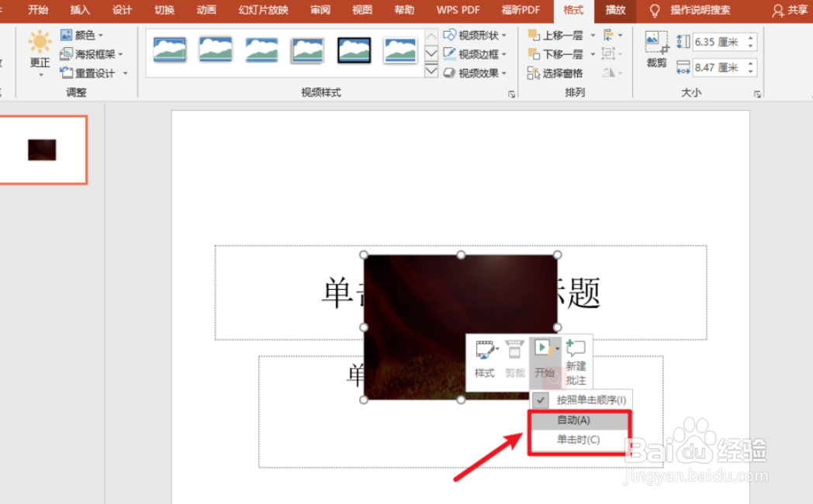Switch to the 帮助 ribbon tab
Screen dimensions: 813x504
tap(404, 10)
